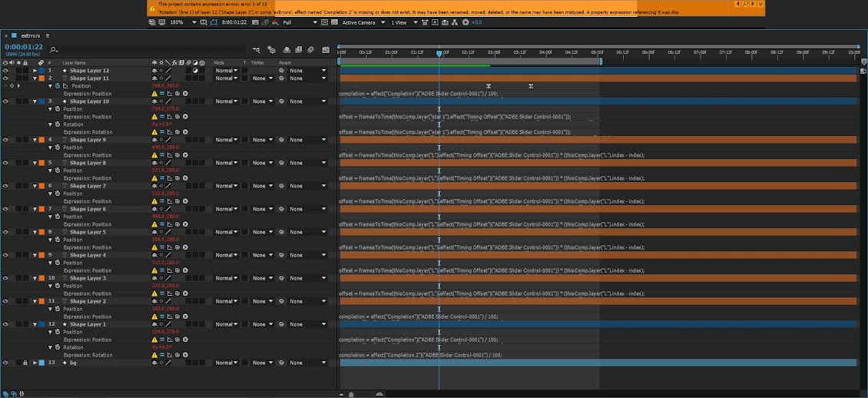This screenshot has height=398, width=868.
Task: Toggle In/Out/Duration pane braces icon
Action: (21, 393)
